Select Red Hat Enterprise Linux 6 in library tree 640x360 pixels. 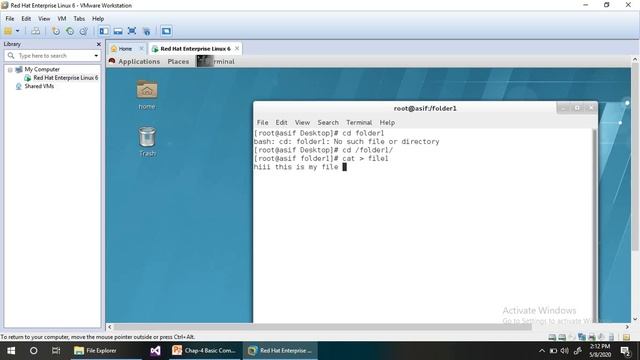pos(65,78)
